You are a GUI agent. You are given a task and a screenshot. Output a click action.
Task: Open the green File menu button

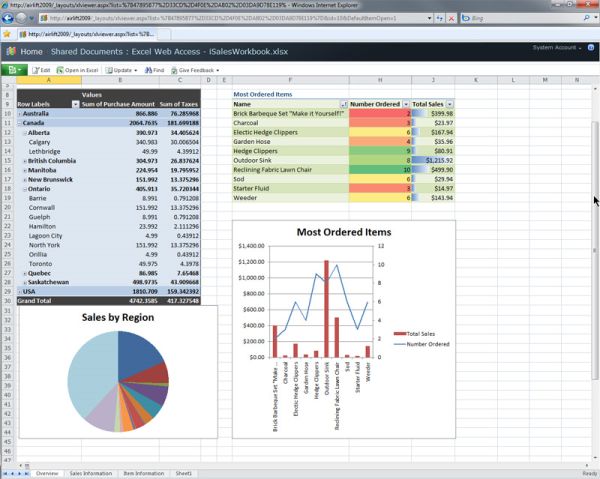click(14, 70)
